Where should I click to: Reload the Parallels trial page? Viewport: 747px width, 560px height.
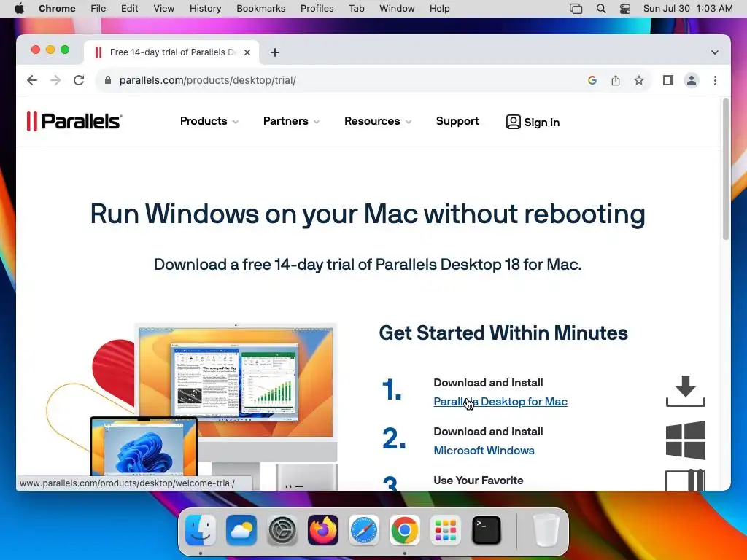[x=79, y=80]
